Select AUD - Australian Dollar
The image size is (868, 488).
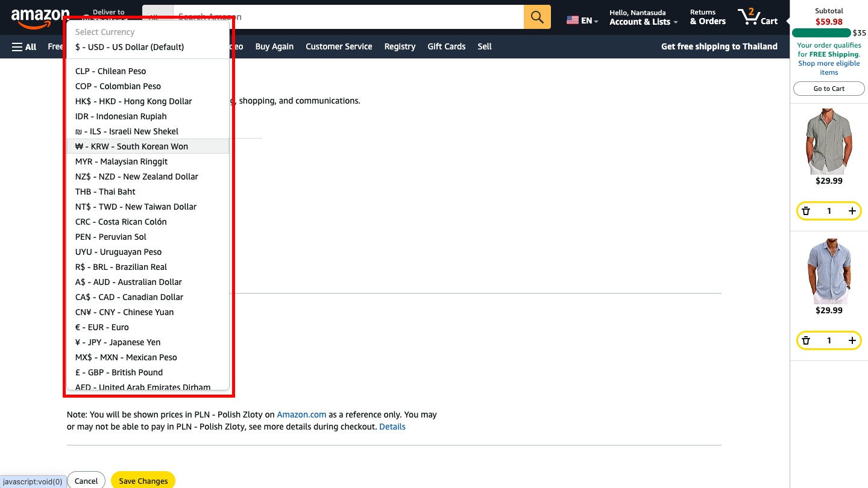pos(148,282)
